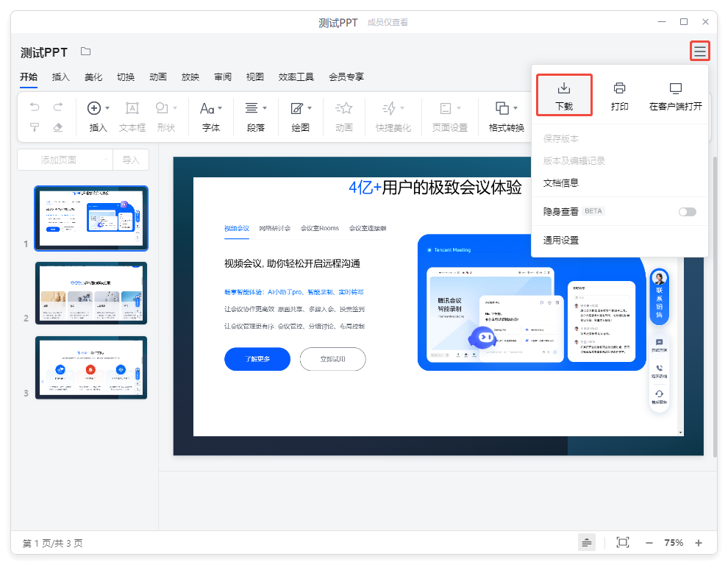Click the Undo arrow icon
The image size is (728, 565).
point(35,107)
